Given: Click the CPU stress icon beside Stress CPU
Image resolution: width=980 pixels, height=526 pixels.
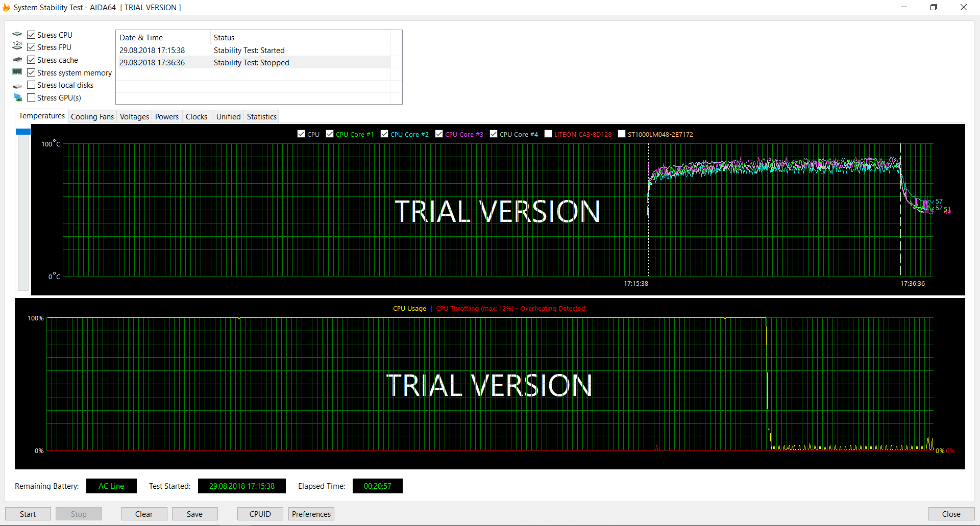Looking at the screenshot, I should pyautogui.click(x=17, y=35).
